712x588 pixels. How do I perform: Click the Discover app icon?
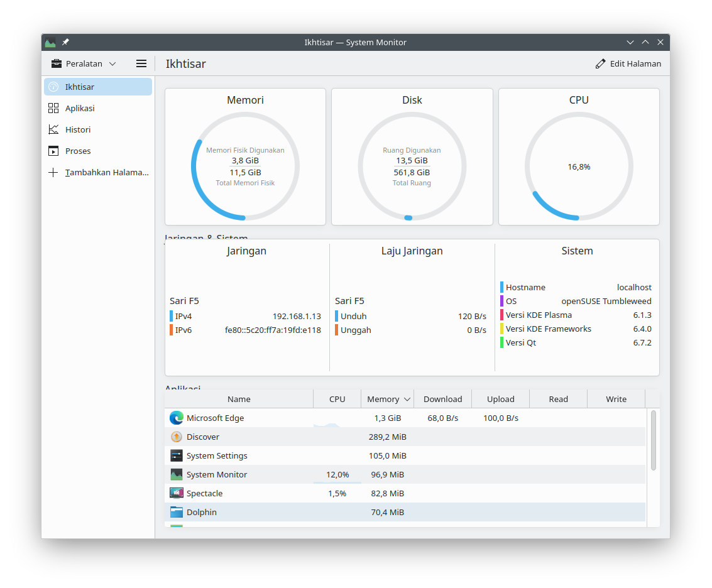177,437
